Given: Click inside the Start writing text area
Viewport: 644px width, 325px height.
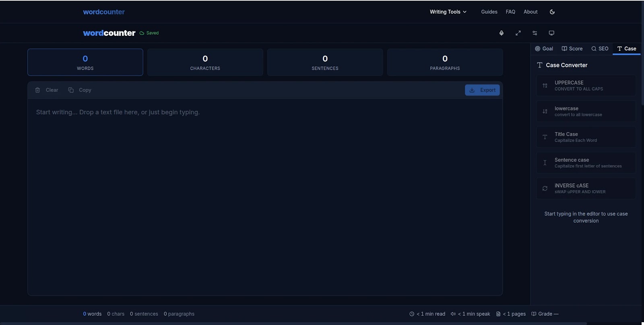Looking at the screenshot, I should 265,197.
